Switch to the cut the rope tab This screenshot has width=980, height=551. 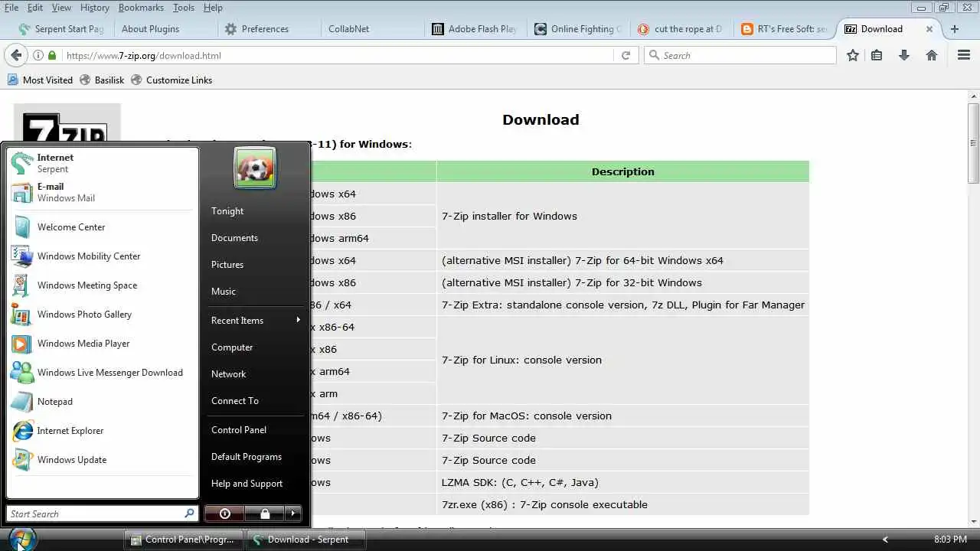(681, 29)
